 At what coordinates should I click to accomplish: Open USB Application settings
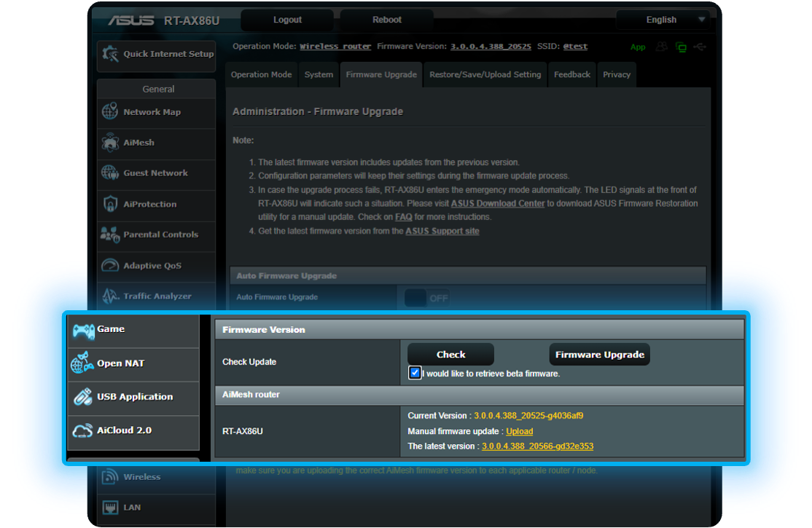[x=133, y=397]
